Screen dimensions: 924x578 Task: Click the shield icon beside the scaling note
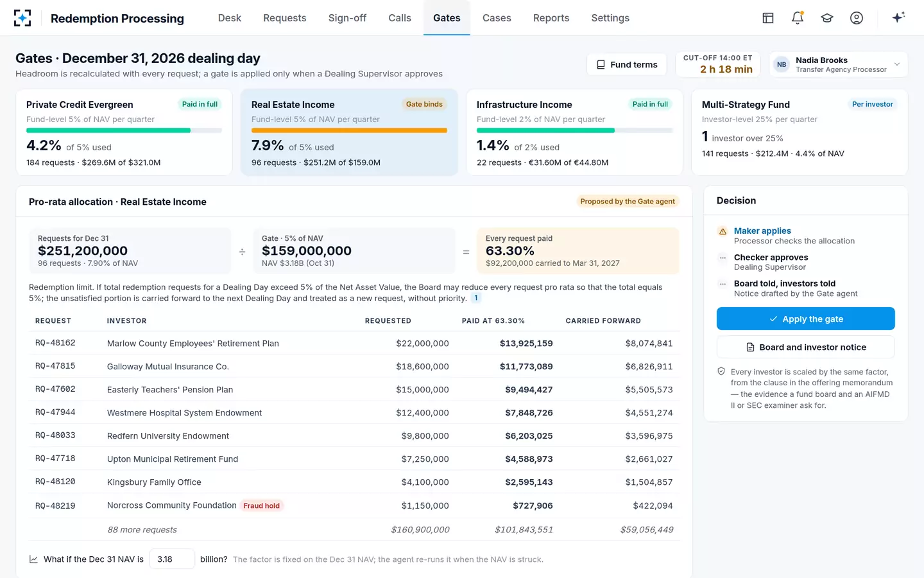(721, 372)
